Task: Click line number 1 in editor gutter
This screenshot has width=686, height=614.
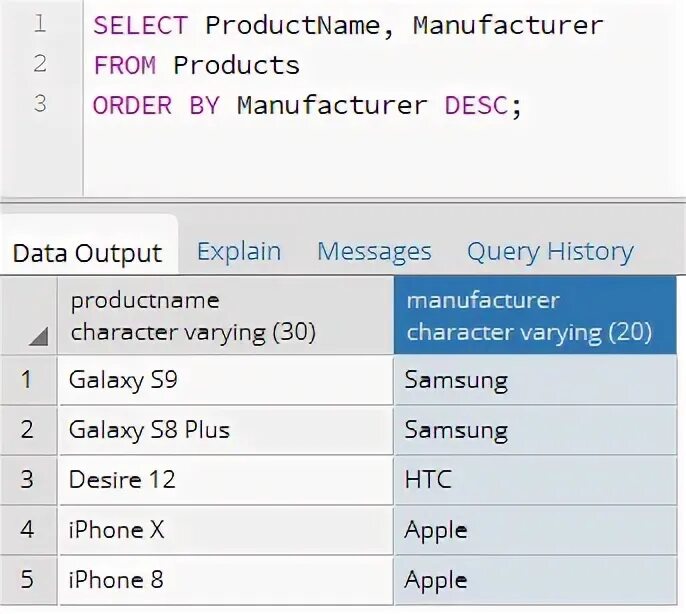Action: click(x=39, y=24)
